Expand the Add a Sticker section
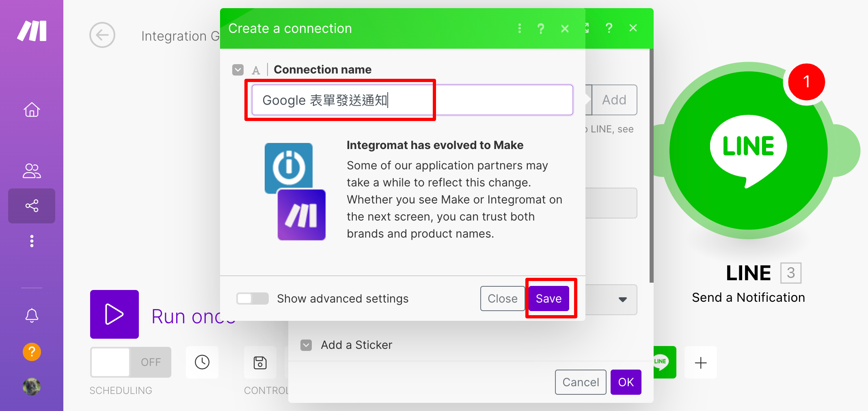The width and height of the screenshot is (868, 411). tap(306, 345)
